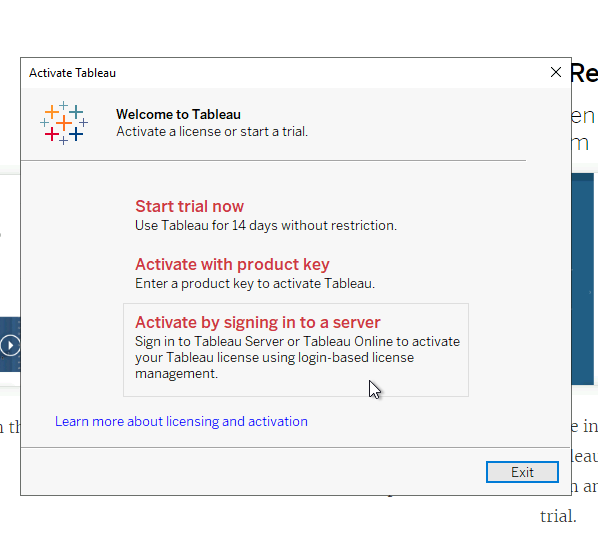This screenshot has height=536, width=598.
Task: Click the login-based license management description
Action: point(297,357)
